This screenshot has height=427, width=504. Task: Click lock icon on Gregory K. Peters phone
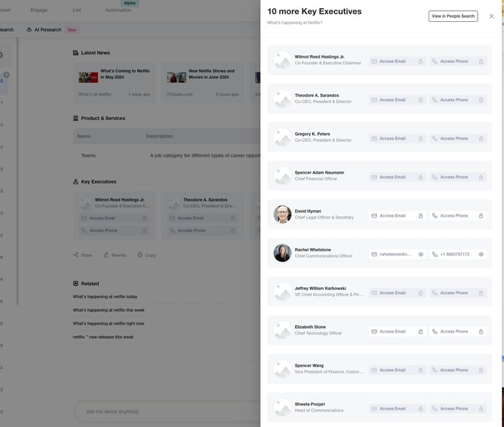click(481, 138)
